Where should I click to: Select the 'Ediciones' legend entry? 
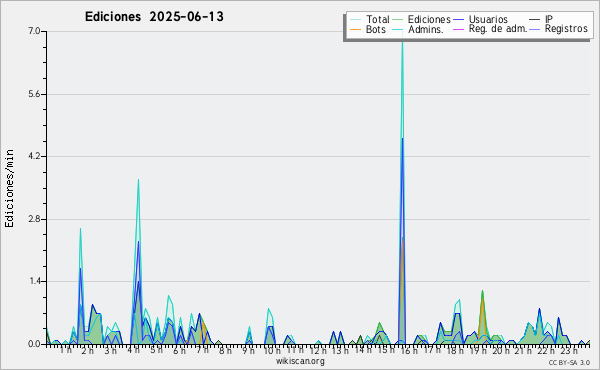pos(429,19)
